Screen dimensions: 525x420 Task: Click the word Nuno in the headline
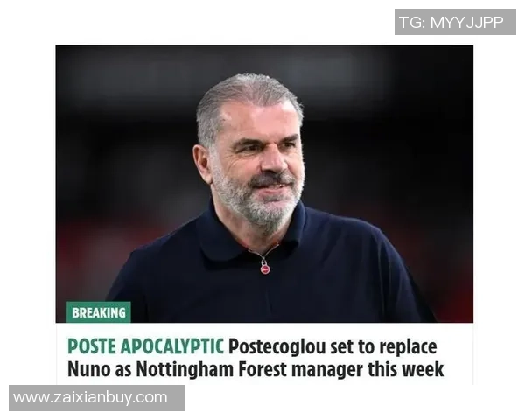click(x=88, y=369)
